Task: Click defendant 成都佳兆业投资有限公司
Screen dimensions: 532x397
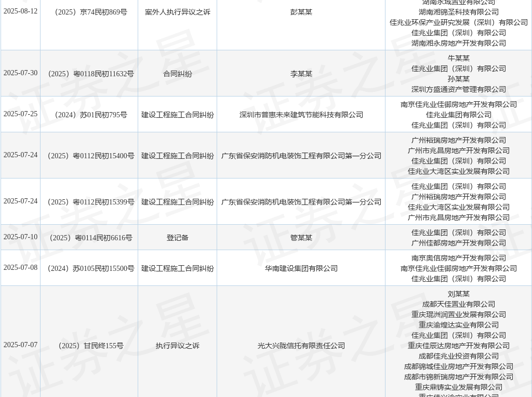Action: coord(458,357)
